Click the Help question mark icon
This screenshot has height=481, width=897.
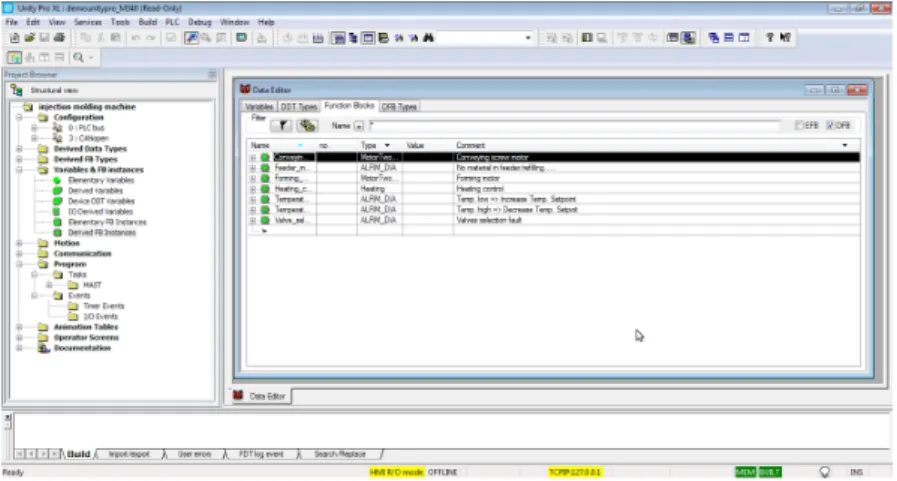tap(769, 38)
